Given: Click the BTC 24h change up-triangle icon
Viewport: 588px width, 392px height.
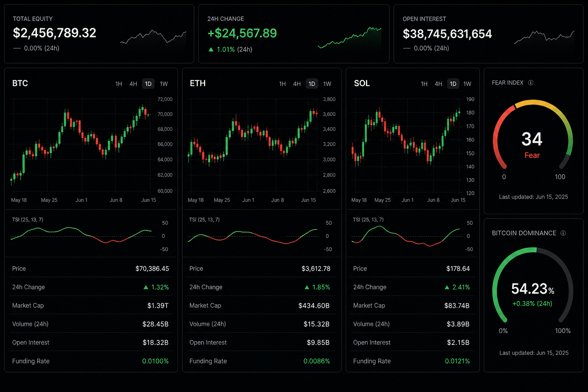Looking at the screenshot, I should click(x=146, y=287).
